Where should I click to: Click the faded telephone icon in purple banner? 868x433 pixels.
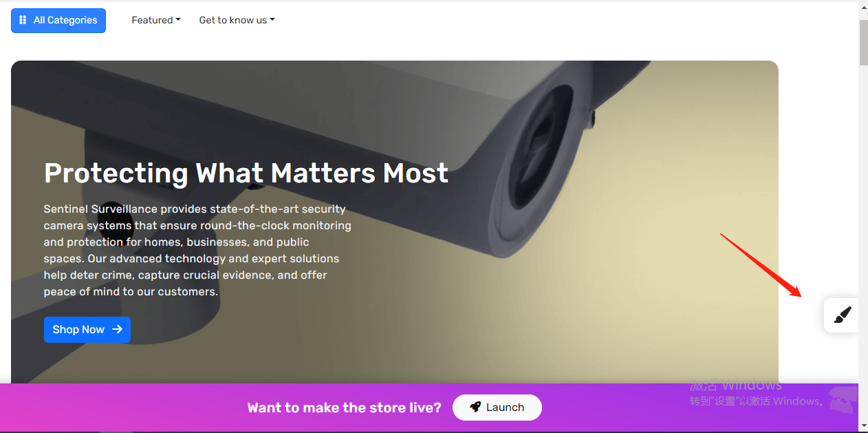point(843,400)
